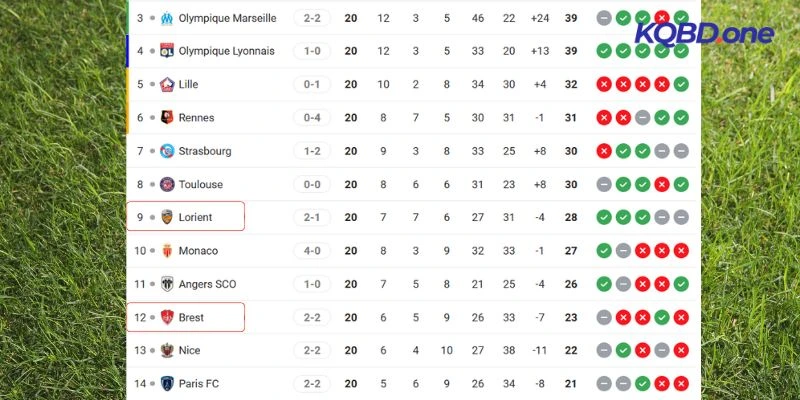
Task: Click the KQBD.one watermark logo
Action: coord(705,33)
